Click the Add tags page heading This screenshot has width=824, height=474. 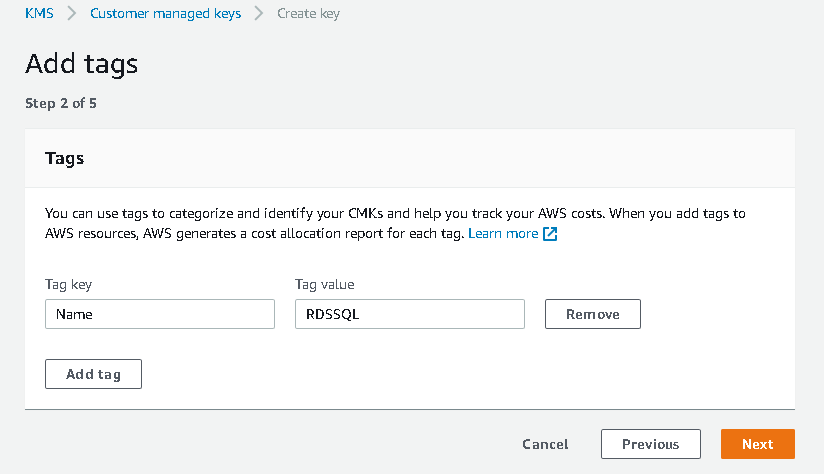pyautogui.click(x=81, y=64)
